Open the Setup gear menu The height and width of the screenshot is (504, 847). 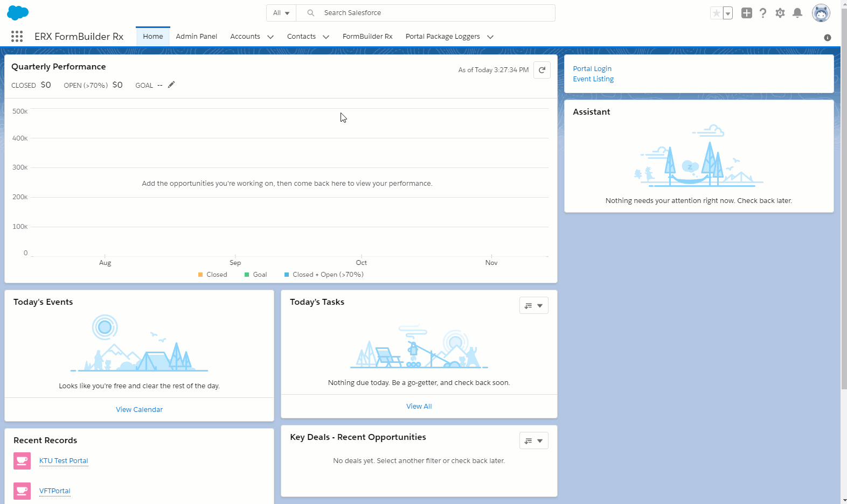point(780,13)
